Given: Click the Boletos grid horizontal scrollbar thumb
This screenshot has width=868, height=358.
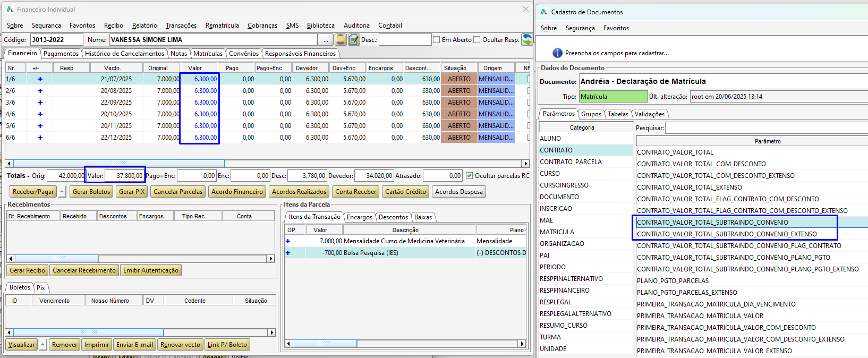Looking at the screenshot, I should (x=88, y=333).
